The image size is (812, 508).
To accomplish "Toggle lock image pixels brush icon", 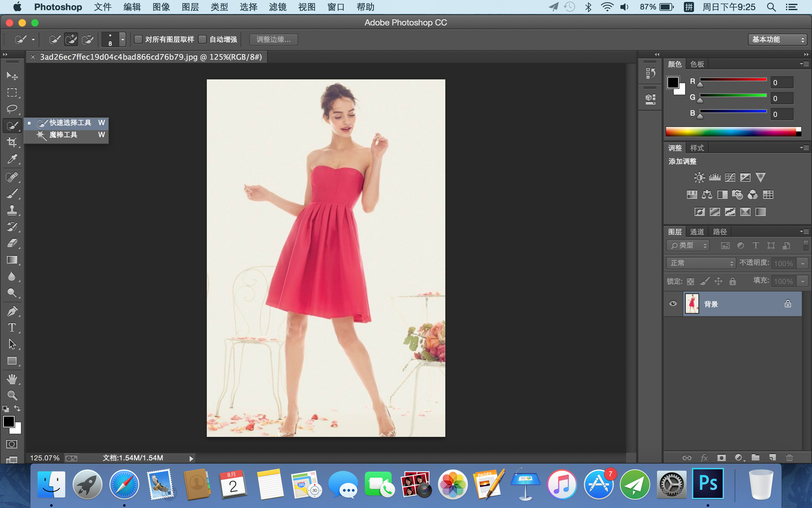I will pyautogui.click(x=704, y=281).
